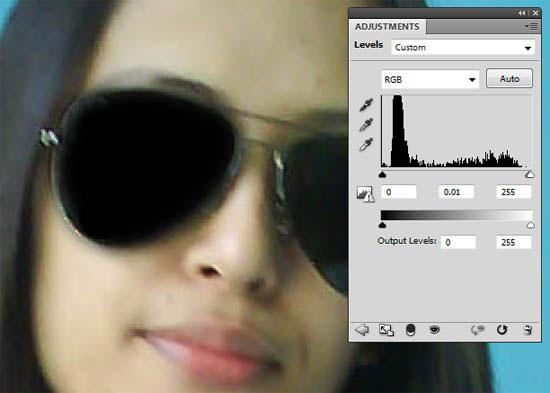Click the Output Levels label

click(x=407, y=241)
